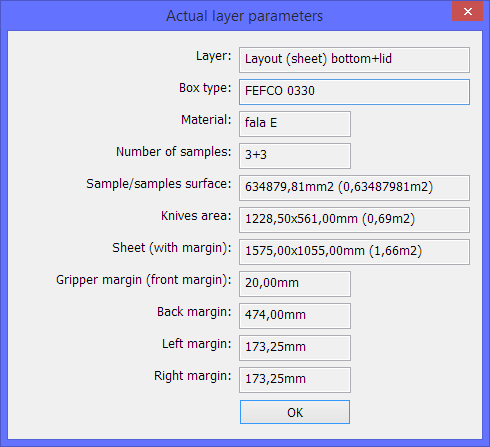490x447 pixels.
Task: Close the Actual layer parameters dialog
Action: [467, 11]
